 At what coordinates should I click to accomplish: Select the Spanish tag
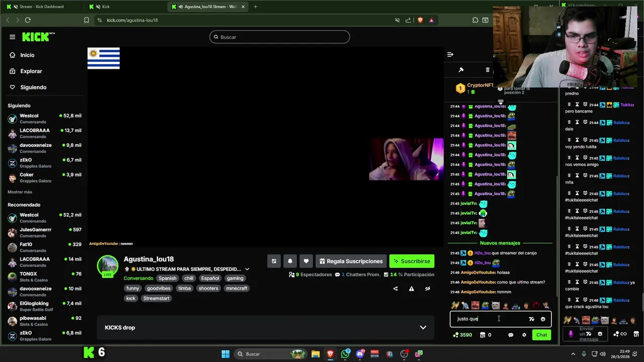[168, 278]
